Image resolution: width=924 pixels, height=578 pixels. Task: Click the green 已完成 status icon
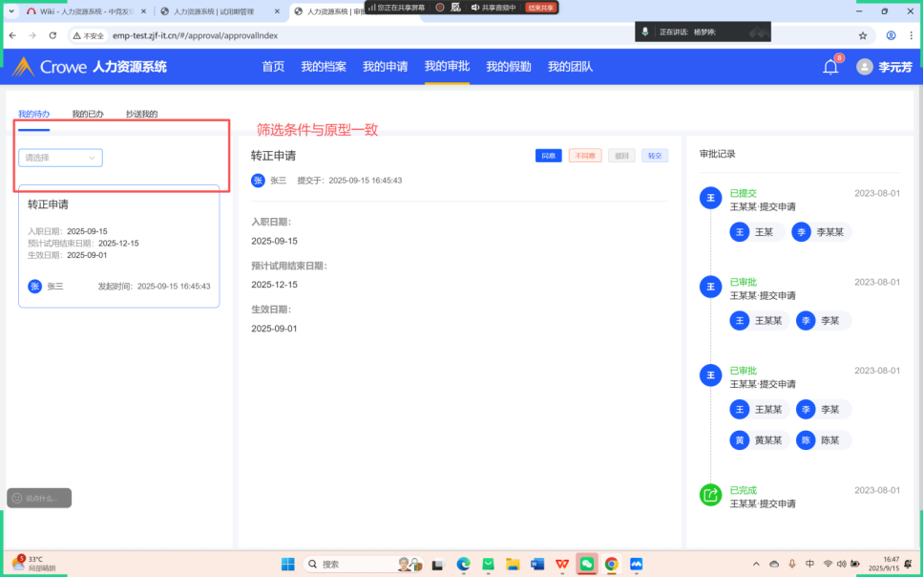710,495
